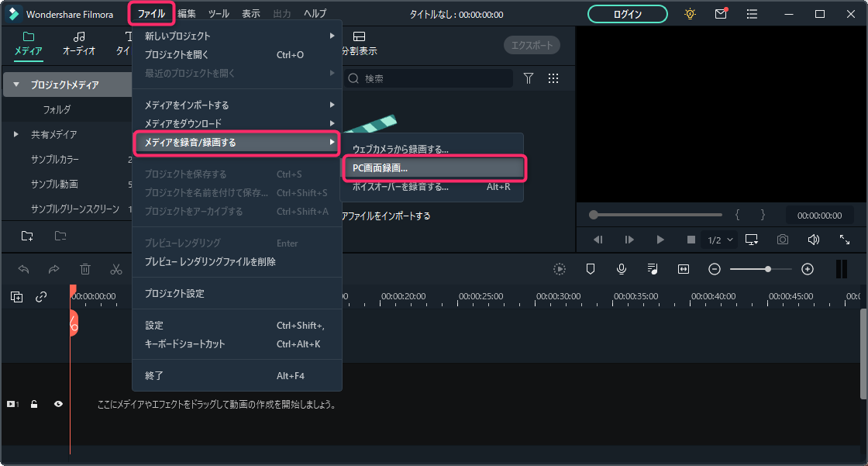Switch media grid view icon
868x466 pixels.
coord(553,78)
